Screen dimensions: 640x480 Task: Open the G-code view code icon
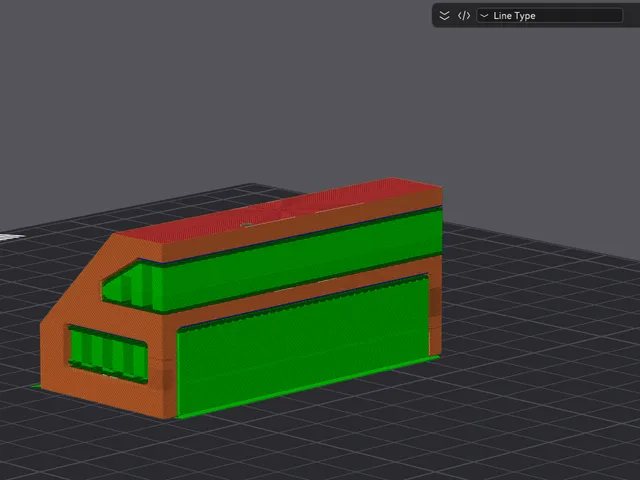[x=464, y=16]
